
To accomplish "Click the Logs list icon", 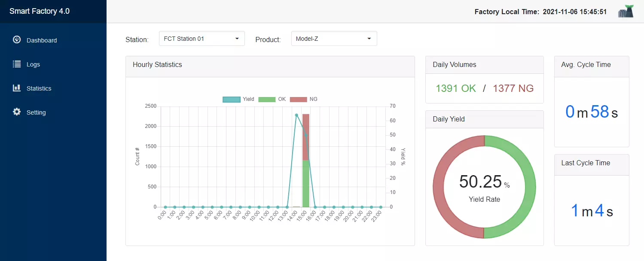I will coord(17,64).
